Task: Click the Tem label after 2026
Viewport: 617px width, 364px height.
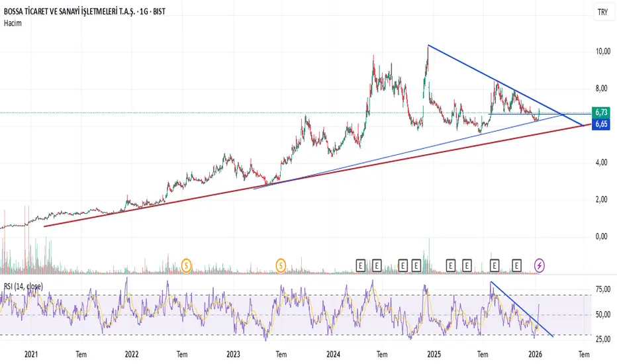Action: coord(584,355)
